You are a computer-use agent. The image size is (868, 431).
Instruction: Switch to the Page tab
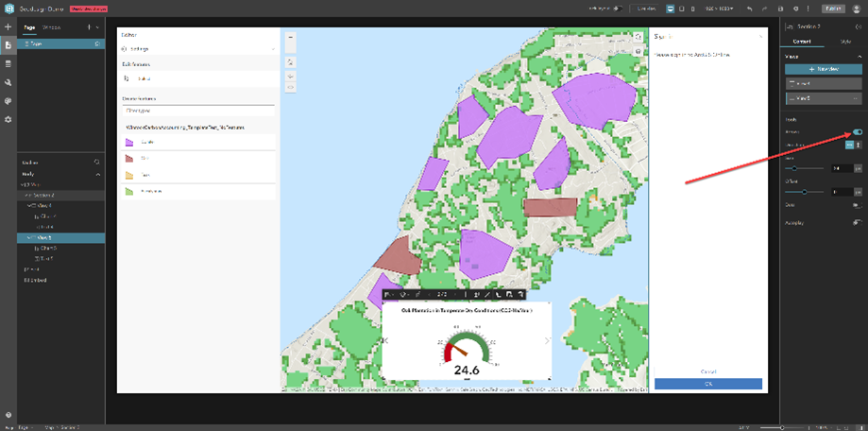pyautogui.click(x=28, y=27)
